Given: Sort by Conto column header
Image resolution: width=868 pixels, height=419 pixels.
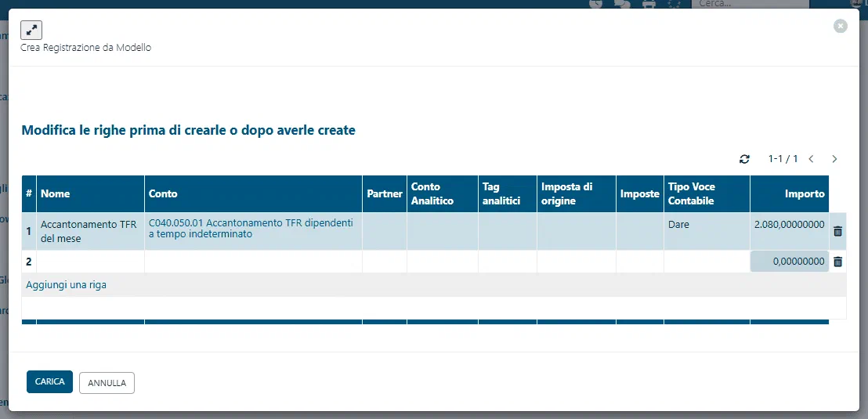Looking at the screenshot, I should pyautogui.click(x=253, y=193).
